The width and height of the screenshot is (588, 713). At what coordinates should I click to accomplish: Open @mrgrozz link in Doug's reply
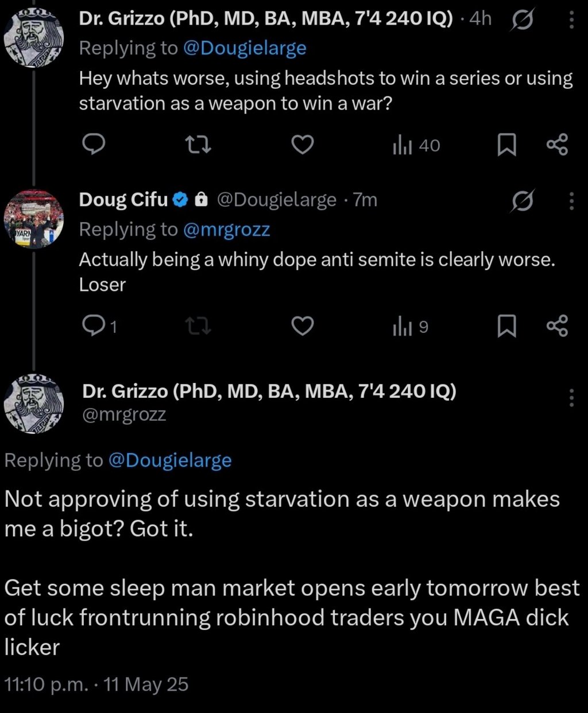[226, 230]
